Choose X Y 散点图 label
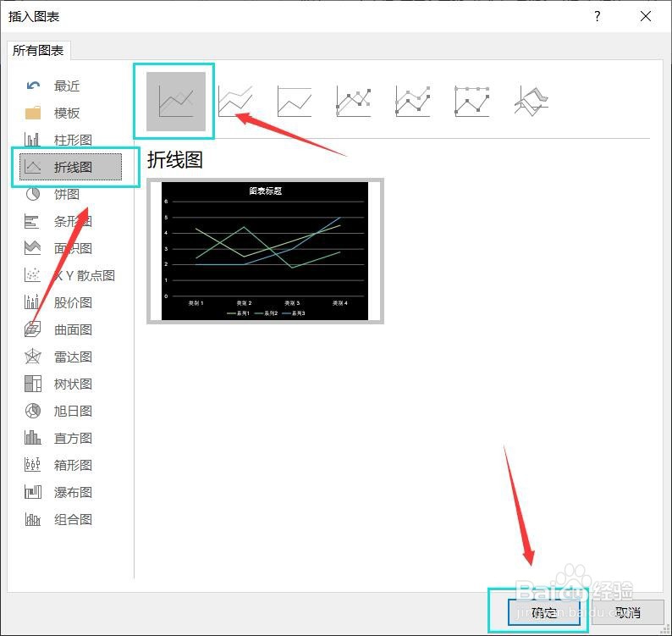 (x=85, y=275)
